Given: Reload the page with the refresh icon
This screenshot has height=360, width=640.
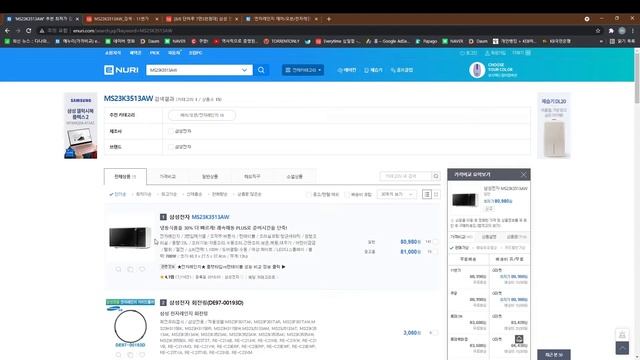Looking at the screenshot, I should coord(28,31).
